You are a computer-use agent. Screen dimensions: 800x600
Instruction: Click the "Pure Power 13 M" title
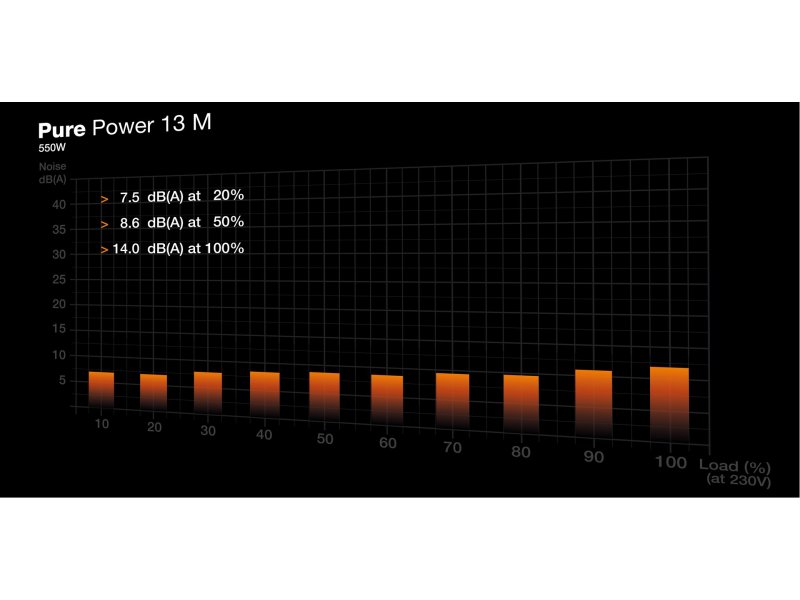pos(124,126)
